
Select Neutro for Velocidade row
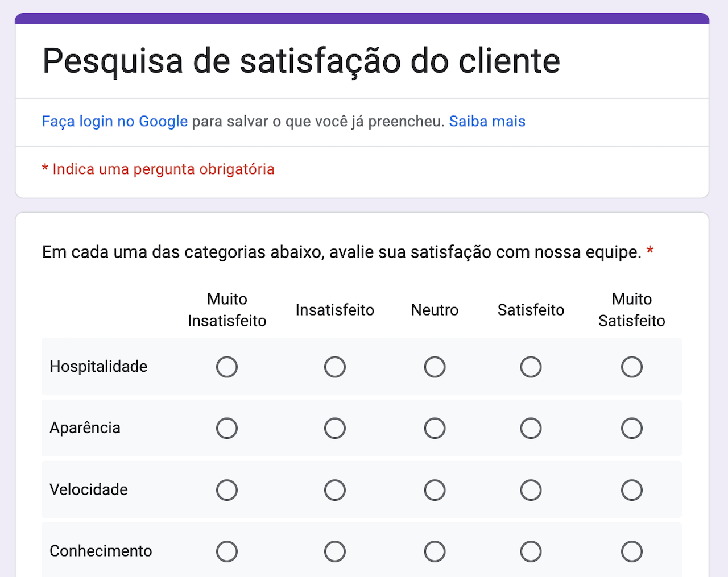pos(435,490)
